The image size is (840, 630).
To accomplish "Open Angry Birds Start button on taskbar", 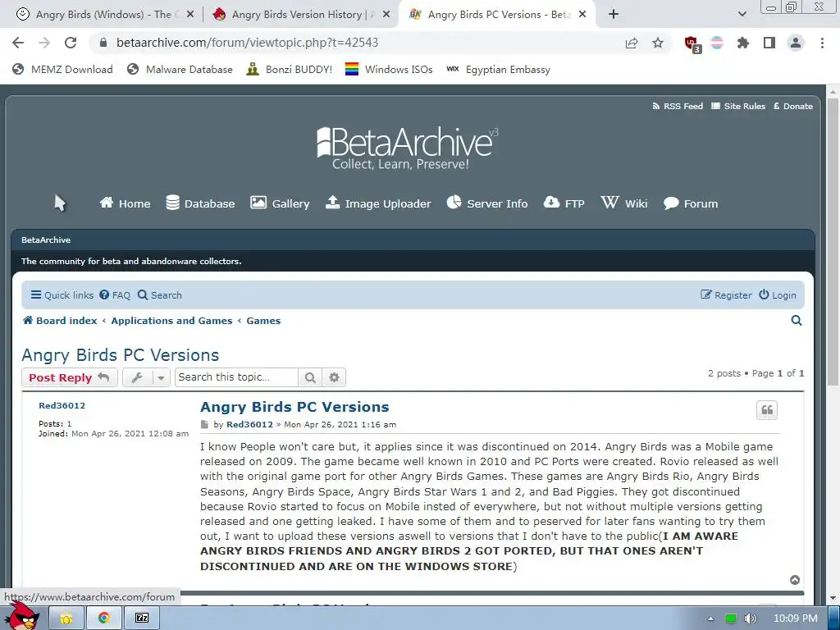I will [22, 616].
